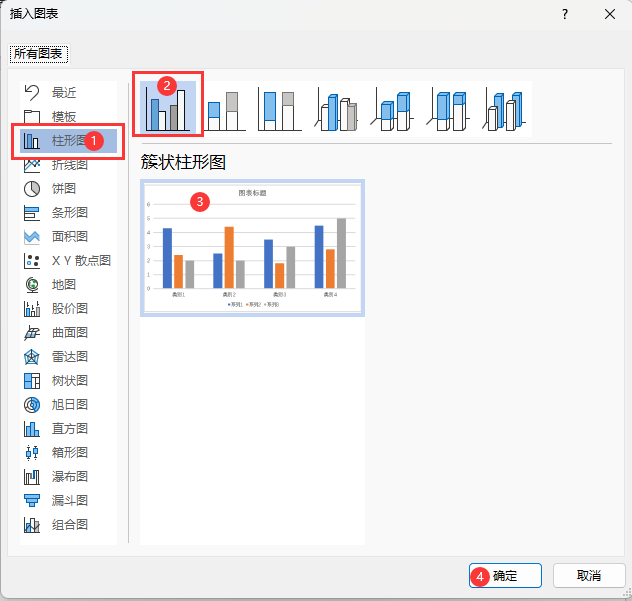Confirm with the 确定 button
Viewport: 632px width, 601px height.
pos(505,576)
